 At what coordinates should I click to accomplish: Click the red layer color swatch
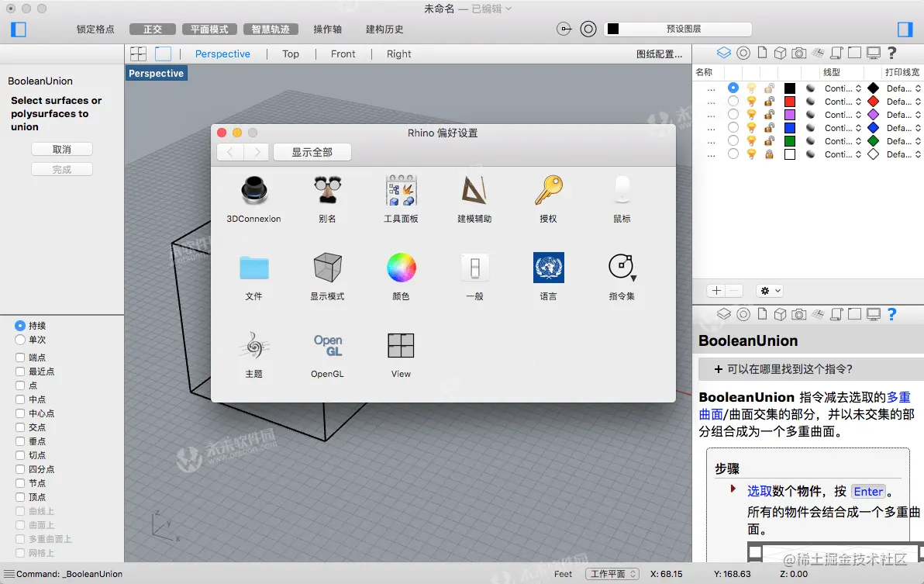click(x=790, y=101)
